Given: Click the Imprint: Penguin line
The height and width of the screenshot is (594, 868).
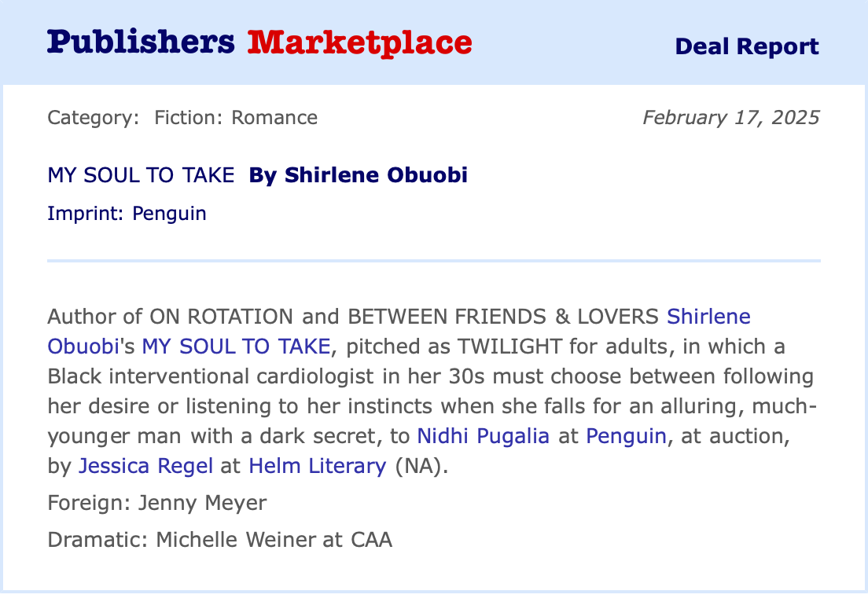Looking at the screenshot, I should click(127, 213).
